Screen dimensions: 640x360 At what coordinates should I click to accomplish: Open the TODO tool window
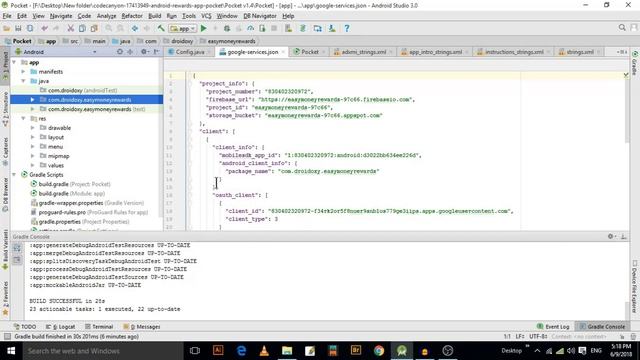(24, 327)
